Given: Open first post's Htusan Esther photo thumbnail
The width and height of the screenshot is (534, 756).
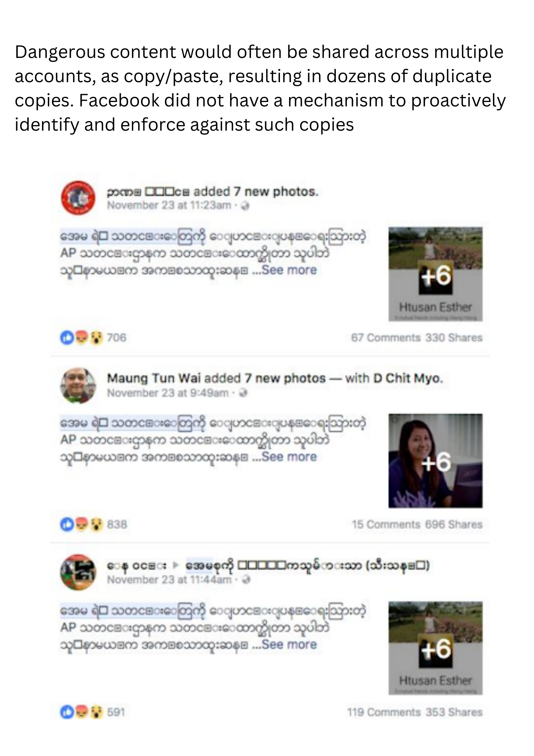Looking at the screenshot, I should pos(435,274).
